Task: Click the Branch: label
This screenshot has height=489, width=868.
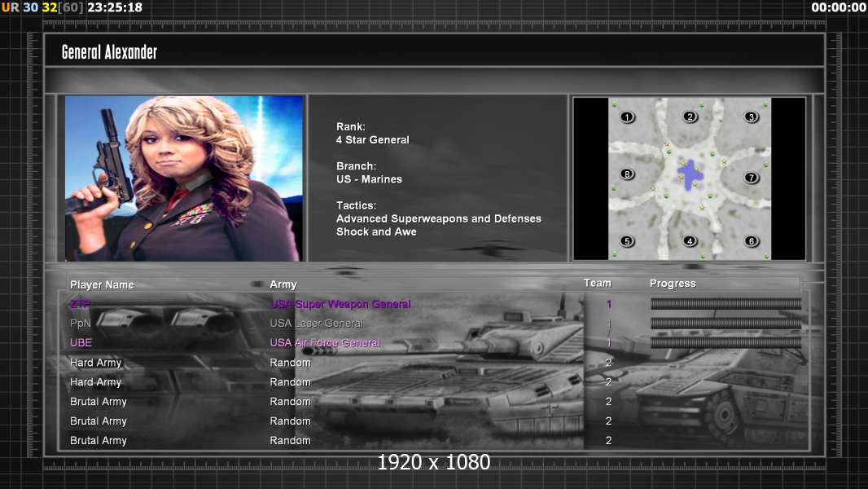Action: [x=356, y=166]
